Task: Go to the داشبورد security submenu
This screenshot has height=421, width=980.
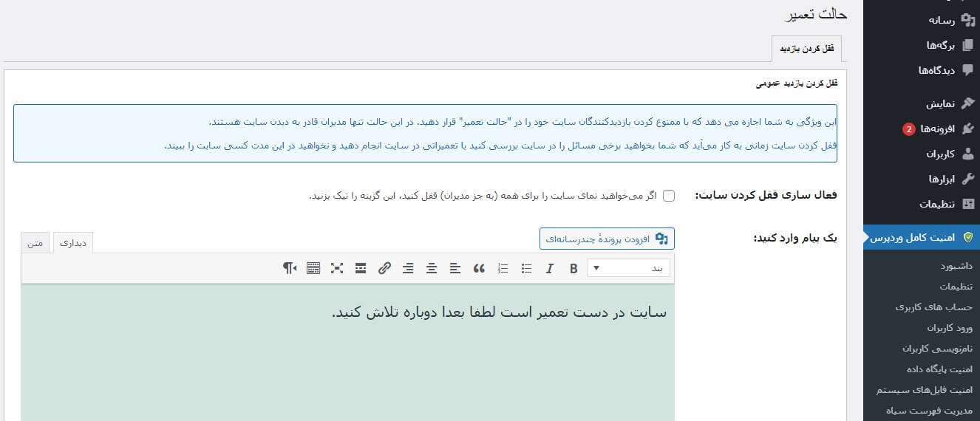Action: coord(956,265)
